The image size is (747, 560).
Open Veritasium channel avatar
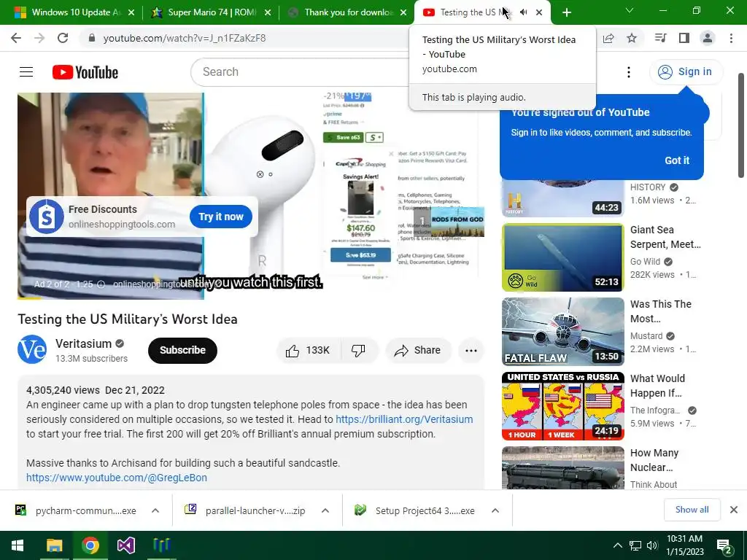[x=32, y=349]
